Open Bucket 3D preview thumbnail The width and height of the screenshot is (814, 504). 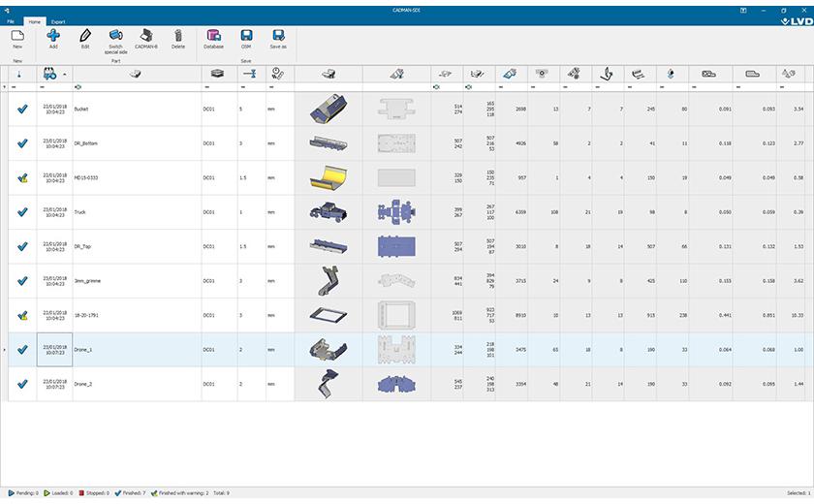click(x=329, y=109)
